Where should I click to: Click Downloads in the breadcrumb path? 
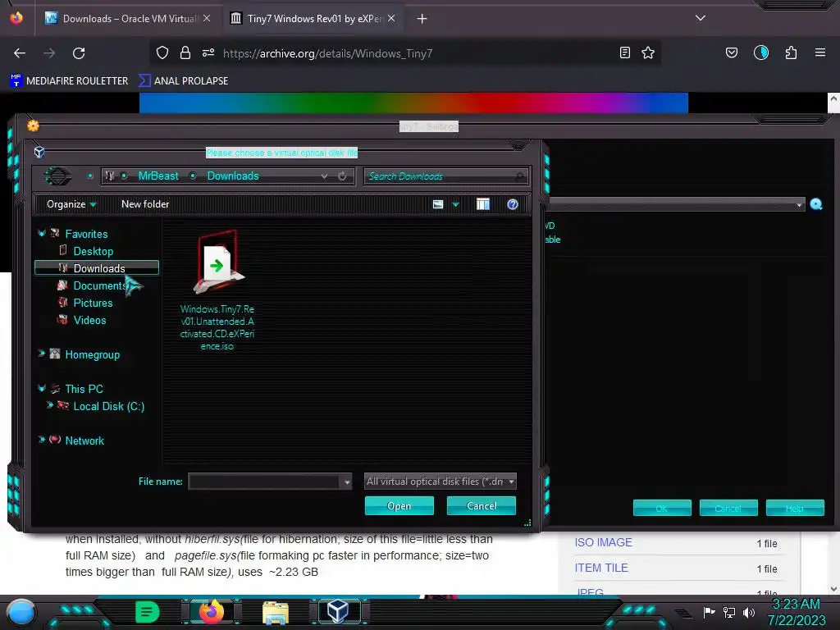pos(233,176)
